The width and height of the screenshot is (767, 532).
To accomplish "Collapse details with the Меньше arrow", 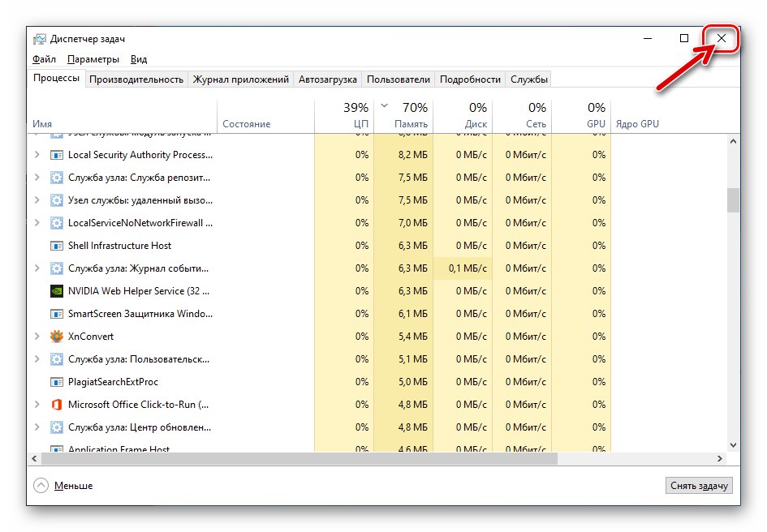I will (41, 486).
